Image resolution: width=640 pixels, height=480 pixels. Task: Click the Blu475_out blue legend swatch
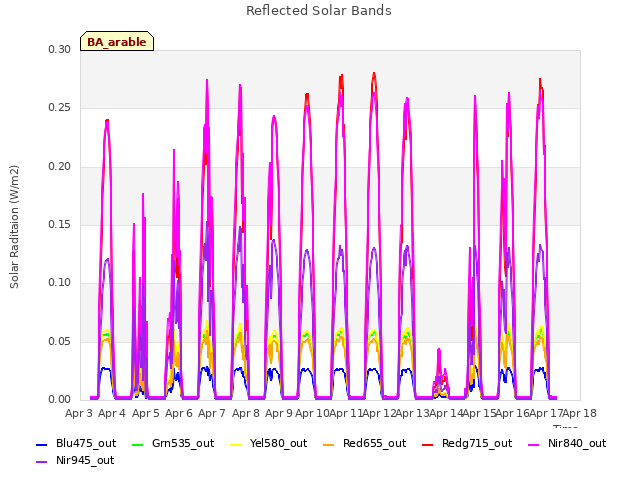[42, 444]
